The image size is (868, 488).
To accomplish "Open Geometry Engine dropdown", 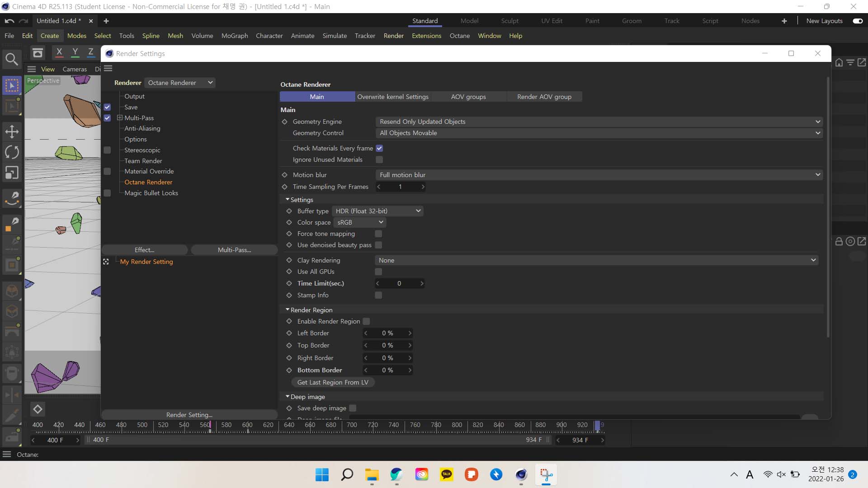I will click(599, 122).
